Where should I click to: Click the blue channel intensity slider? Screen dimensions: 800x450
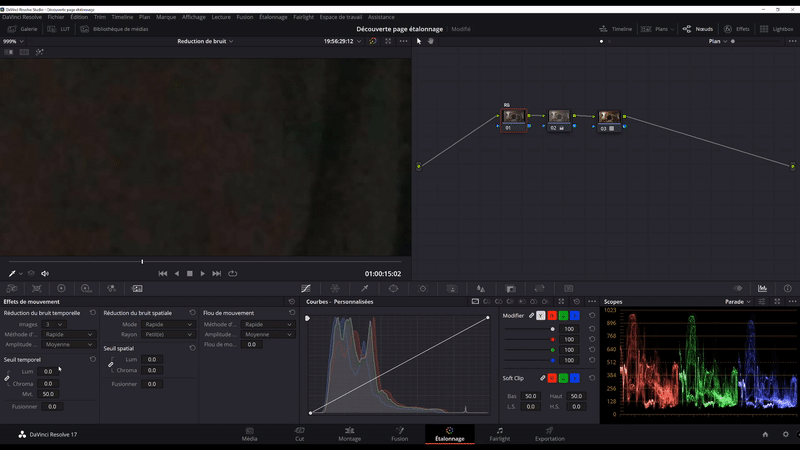click(532, 360)
